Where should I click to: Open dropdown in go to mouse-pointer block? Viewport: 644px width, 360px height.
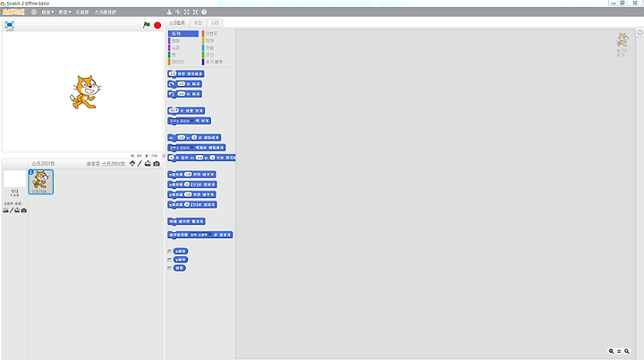tap(192, 148)
